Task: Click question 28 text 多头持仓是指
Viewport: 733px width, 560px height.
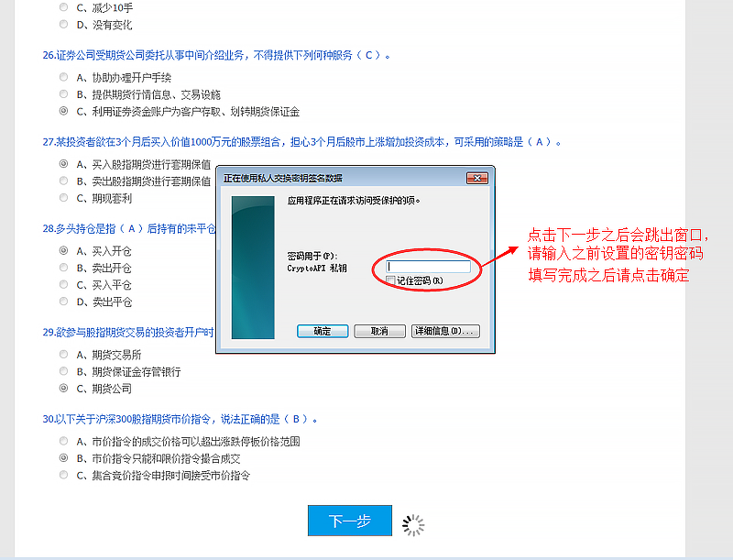Action: tap(129, 228)
